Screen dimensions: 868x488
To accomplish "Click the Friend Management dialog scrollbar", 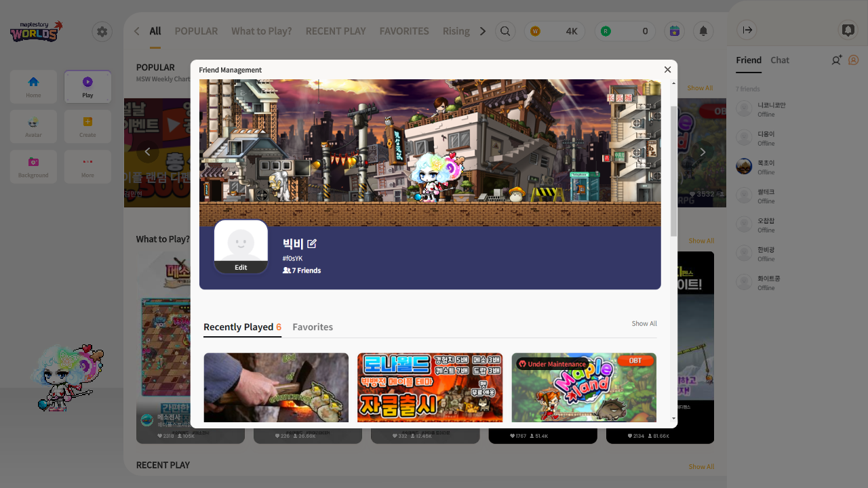I will coord(673,169).
